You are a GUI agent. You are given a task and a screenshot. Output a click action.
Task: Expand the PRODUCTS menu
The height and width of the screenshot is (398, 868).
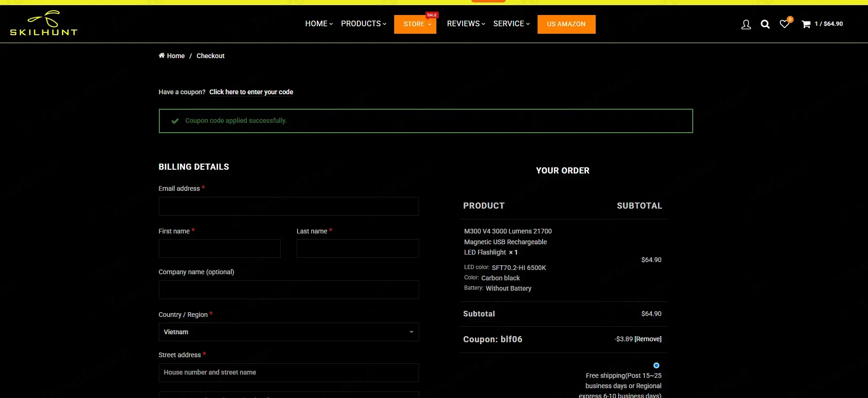[x=364, y=23]
